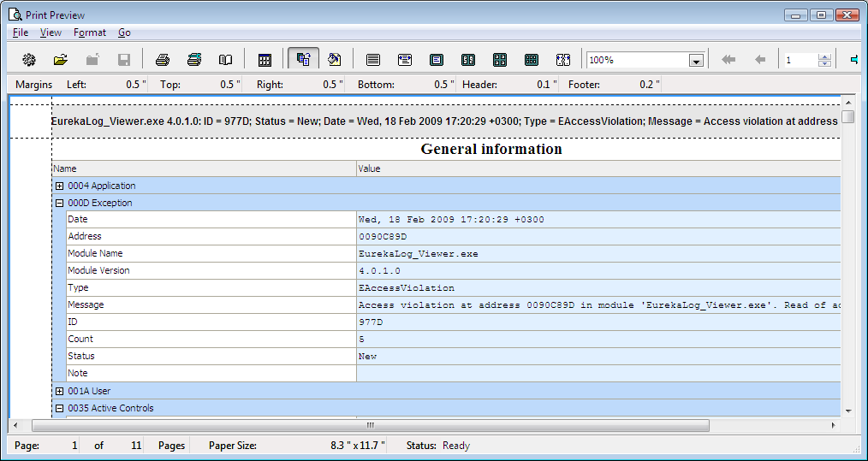Viewport: 868px width, 461px height.
Task: Click the vertical scrollbar up arrow
Action: coord(847,103)
